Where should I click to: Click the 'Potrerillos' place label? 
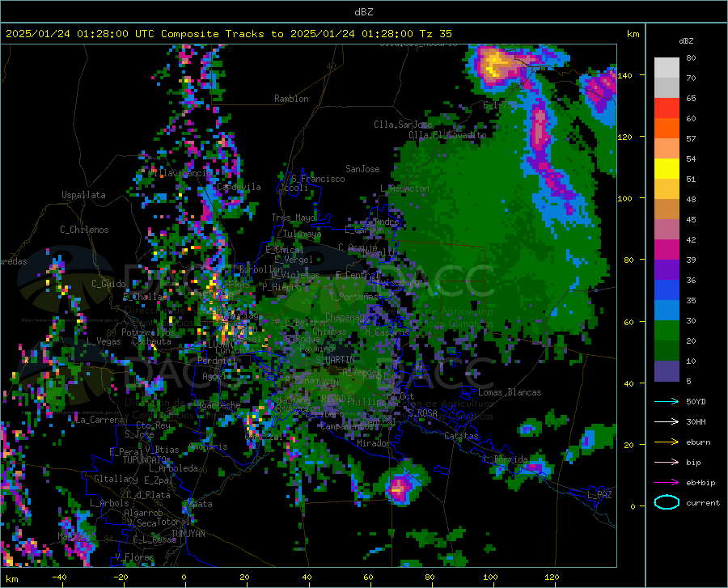coord(148,332)
